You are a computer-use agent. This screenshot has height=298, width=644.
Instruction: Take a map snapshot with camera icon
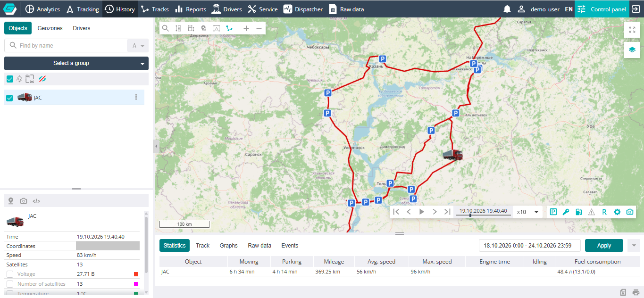[630, 212]
